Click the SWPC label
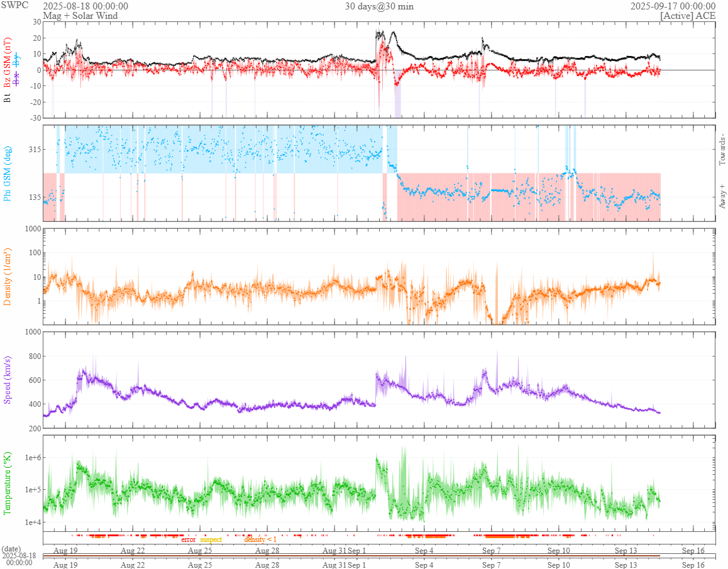The width and height of the screenshot is (728, 569). tap(15, 6)
